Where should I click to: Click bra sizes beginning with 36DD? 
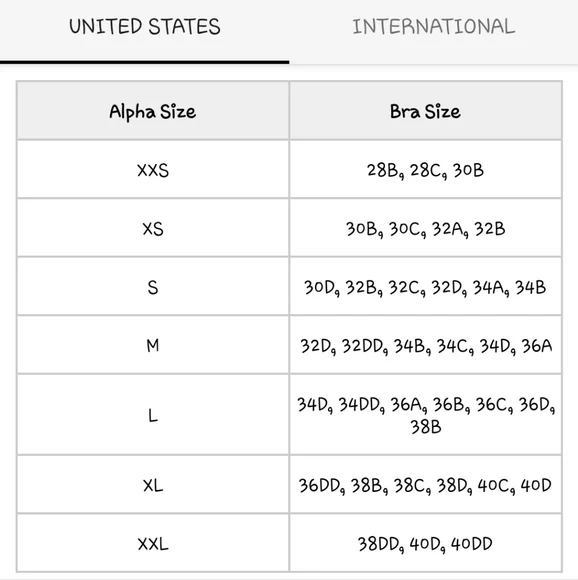[x=425, y=485]
